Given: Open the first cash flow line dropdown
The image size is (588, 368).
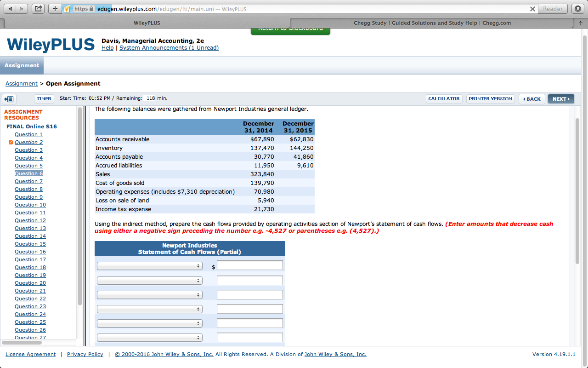Looking at the screenshot, I should tap(149, 265).
